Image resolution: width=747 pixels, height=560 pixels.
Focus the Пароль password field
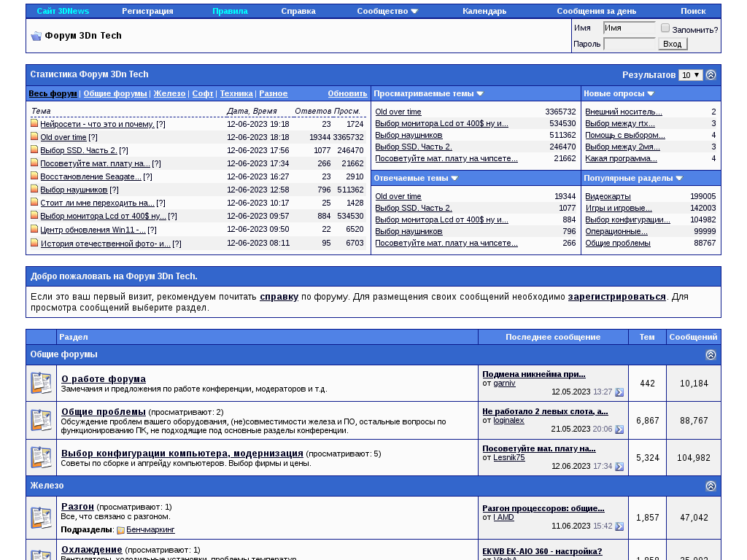[x=630, y=44]
